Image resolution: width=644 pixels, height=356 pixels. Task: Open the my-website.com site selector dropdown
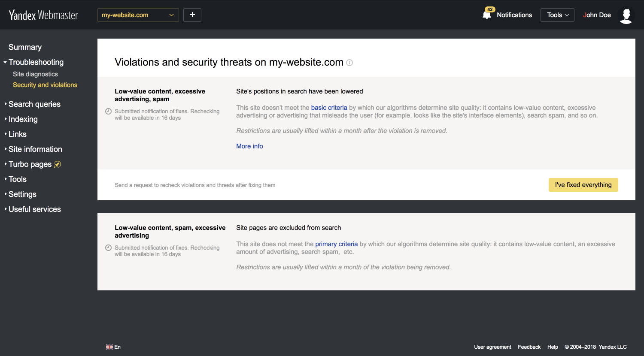tap(138, 15)
